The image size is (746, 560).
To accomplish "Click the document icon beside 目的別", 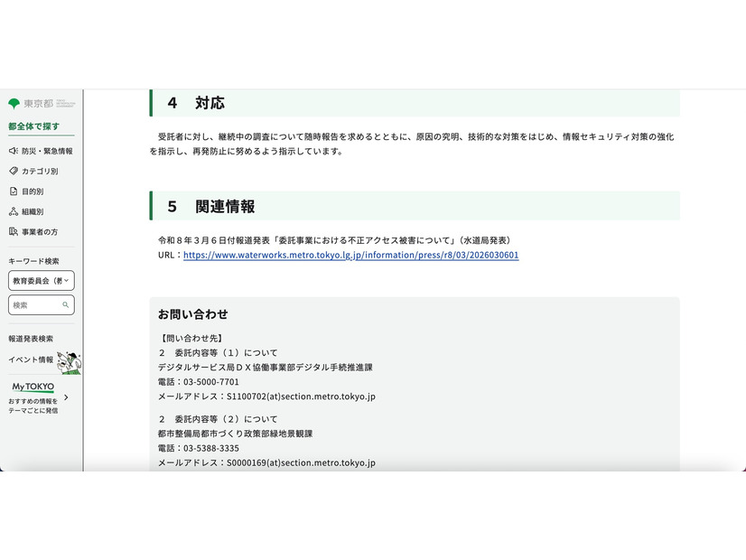I will [x=13, y=191].
